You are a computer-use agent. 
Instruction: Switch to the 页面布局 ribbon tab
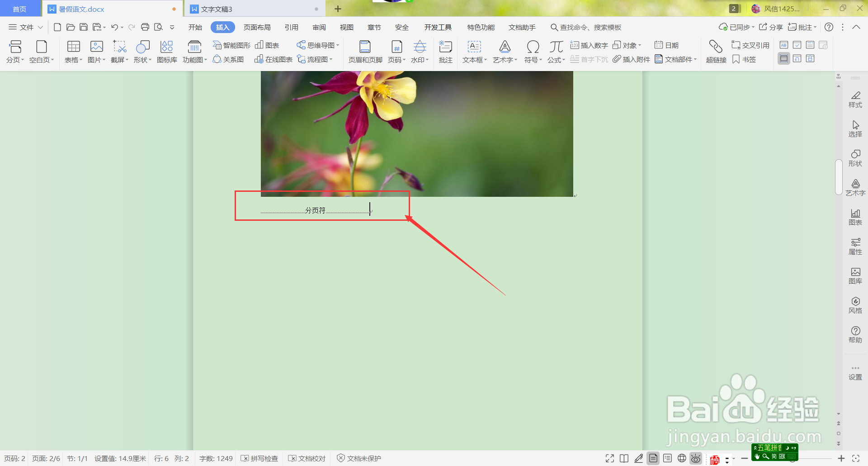[x=257, y=27]
